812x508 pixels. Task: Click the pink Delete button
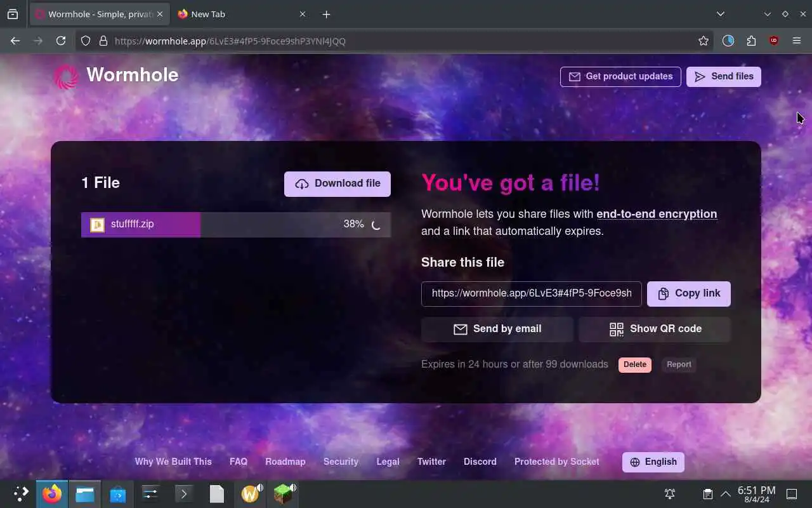tap(635, 364)
